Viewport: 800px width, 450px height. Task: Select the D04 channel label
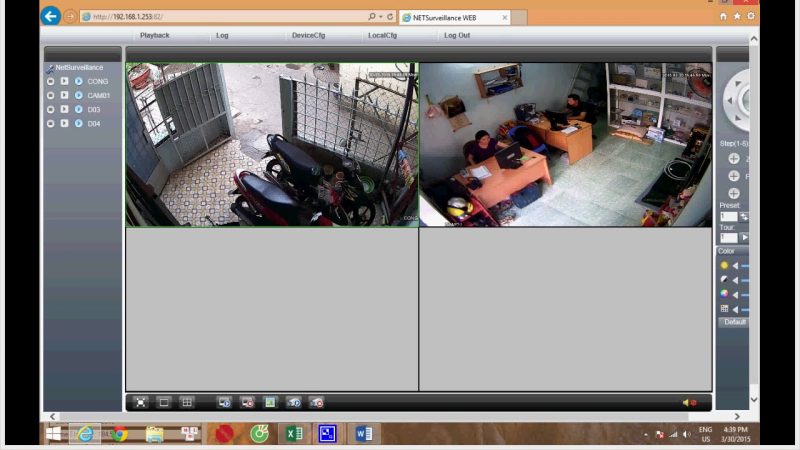(94, 123)
